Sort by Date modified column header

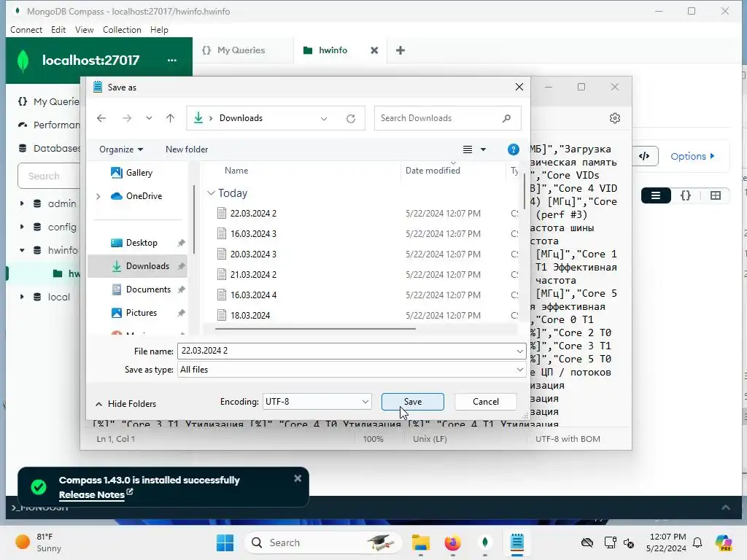[433, 171]
